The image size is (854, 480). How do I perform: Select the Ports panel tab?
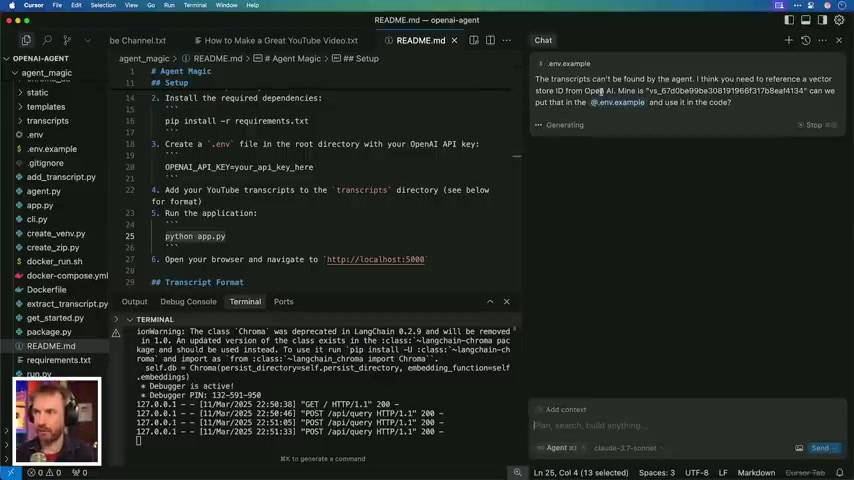pos(283,302)
